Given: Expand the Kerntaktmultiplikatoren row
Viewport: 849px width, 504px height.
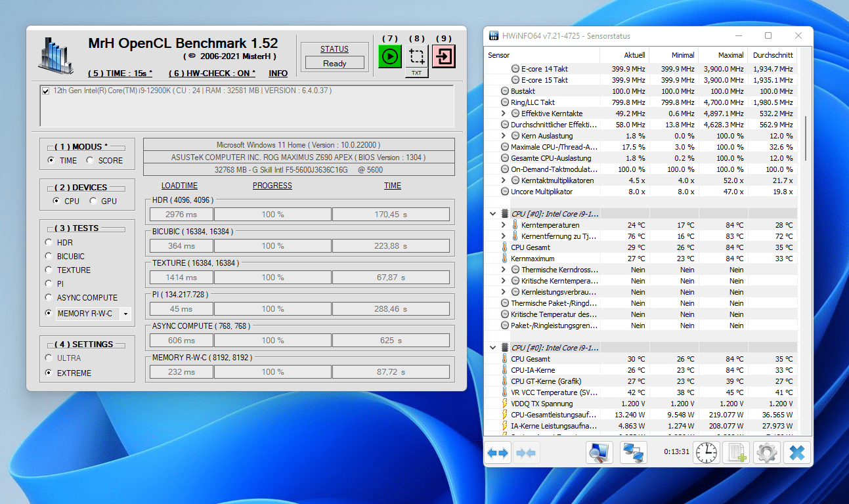Looking at the screenshot, I should 504,180.
